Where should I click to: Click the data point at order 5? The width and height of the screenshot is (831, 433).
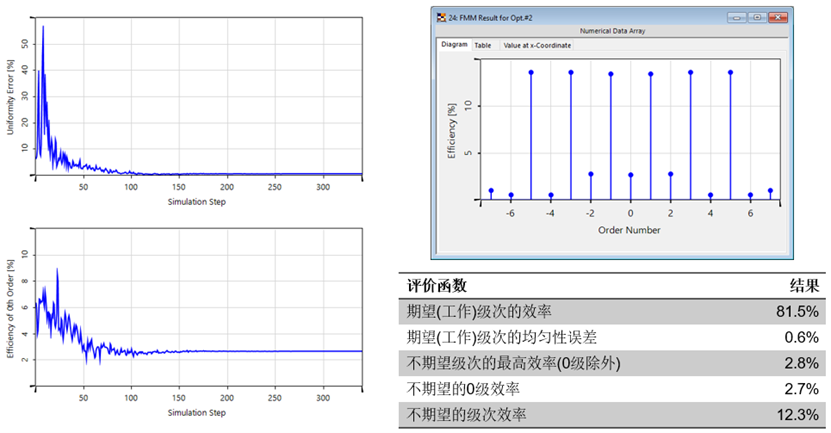tap(730, 73)
